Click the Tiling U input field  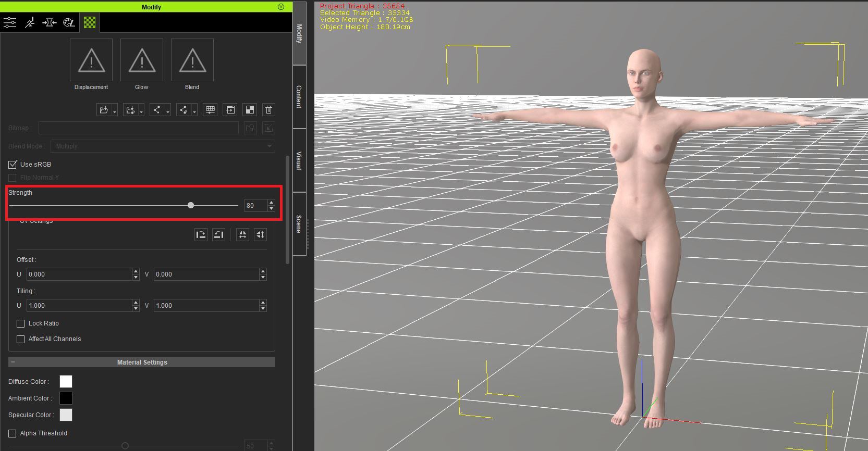[x=79, y=305]
